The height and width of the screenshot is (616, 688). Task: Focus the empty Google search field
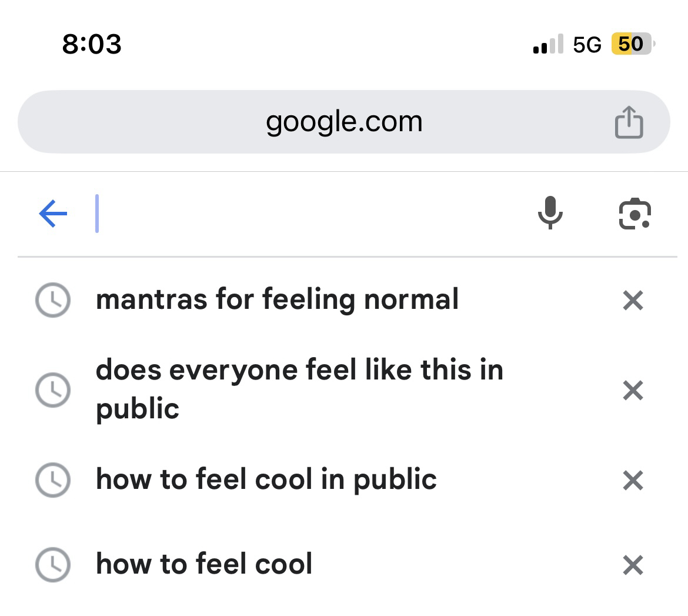(306, 214)
